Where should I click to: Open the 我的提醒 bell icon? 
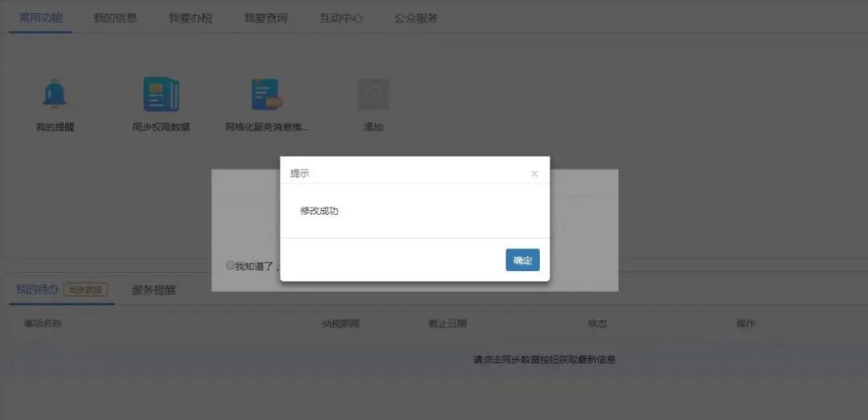pos(55,95)
